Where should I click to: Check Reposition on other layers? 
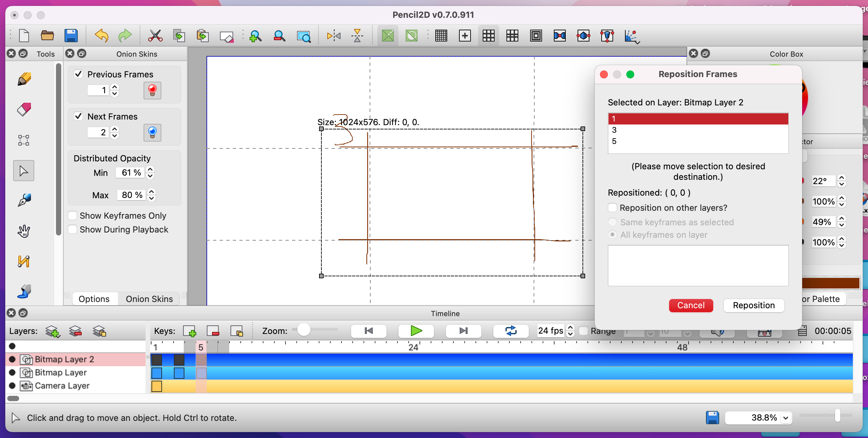coord(612,207)
